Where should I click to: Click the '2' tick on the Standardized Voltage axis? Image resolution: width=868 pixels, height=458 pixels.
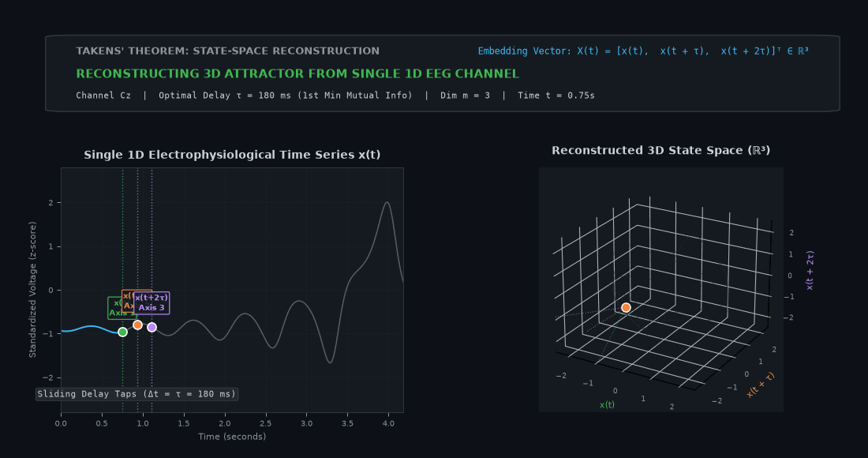tap(51, 203)
